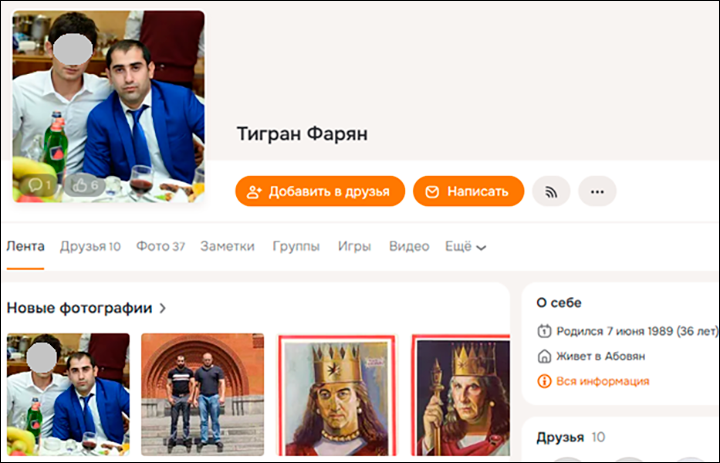This screenshot has height=463, width=720.
Task: Open the large profile avatar photo
Action: coord(108,106)
